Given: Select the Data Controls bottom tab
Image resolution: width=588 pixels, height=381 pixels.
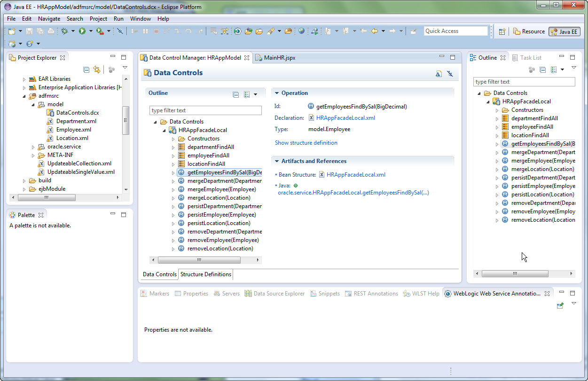Looking at the screenshot, I should point(160,274).
